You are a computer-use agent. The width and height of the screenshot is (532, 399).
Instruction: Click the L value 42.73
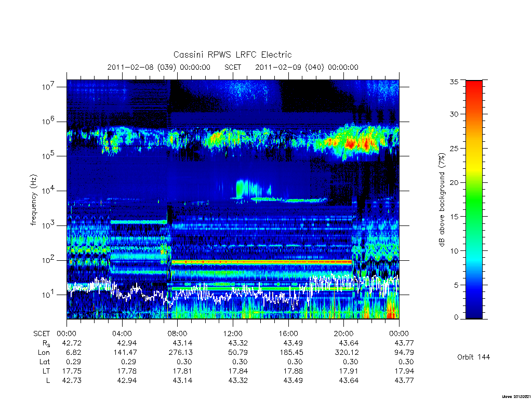[72, 380]
